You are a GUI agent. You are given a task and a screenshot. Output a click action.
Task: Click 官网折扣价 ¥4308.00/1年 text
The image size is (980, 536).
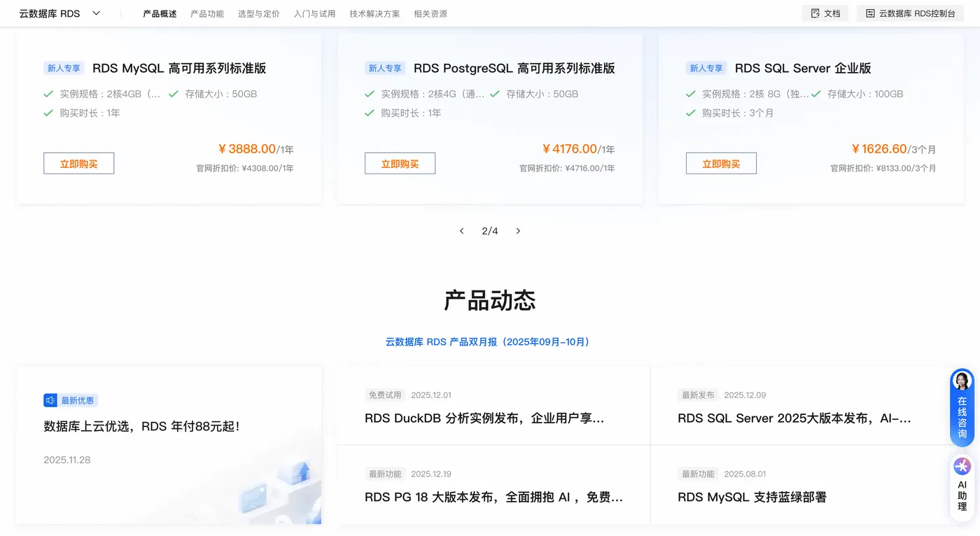point(245,169)
